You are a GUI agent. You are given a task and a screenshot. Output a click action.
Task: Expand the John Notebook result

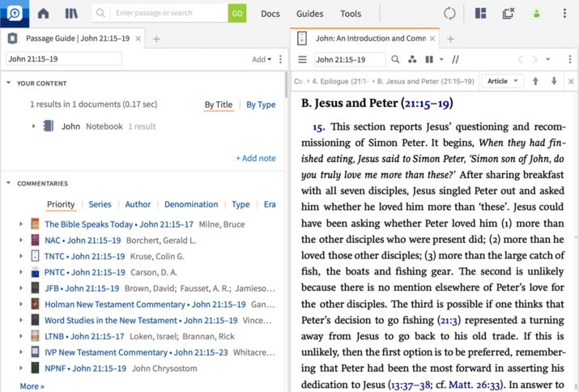(x=33, y=126)
